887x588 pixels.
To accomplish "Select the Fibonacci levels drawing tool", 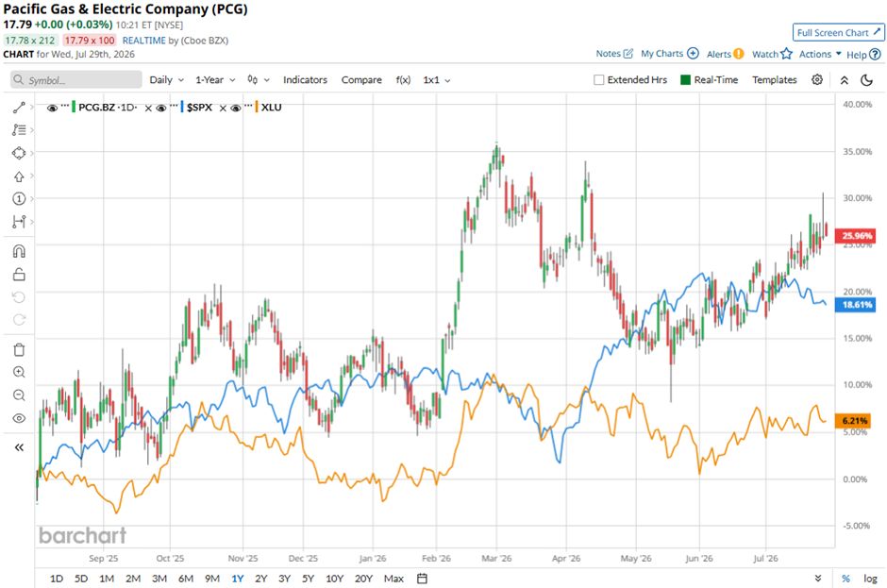I will (19, 130).
